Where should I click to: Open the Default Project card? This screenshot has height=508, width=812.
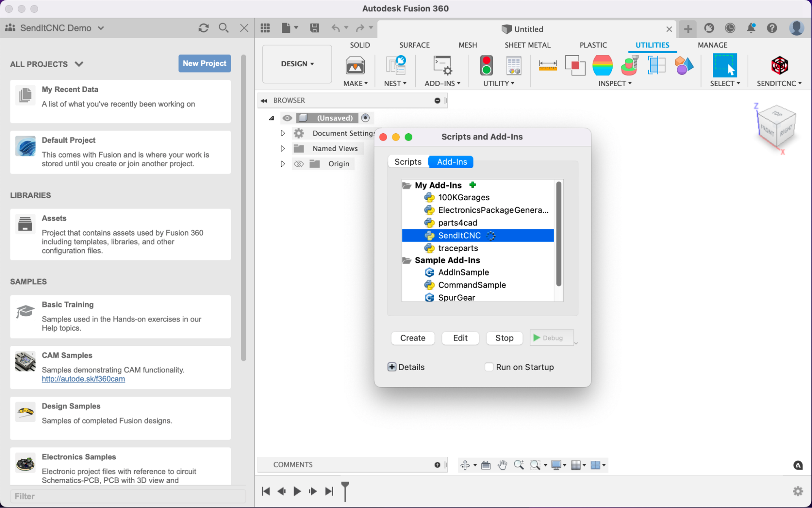[x=121, y=152]
